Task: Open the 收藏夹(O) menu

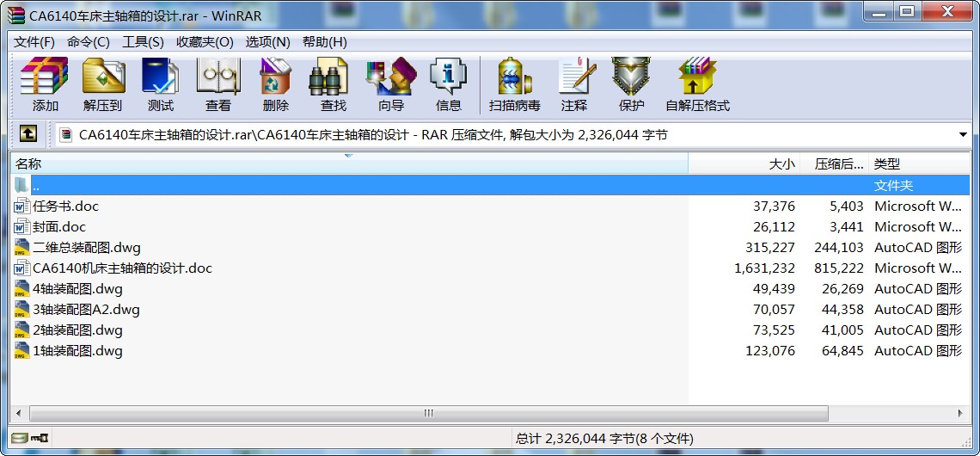Action: [205, 42]
